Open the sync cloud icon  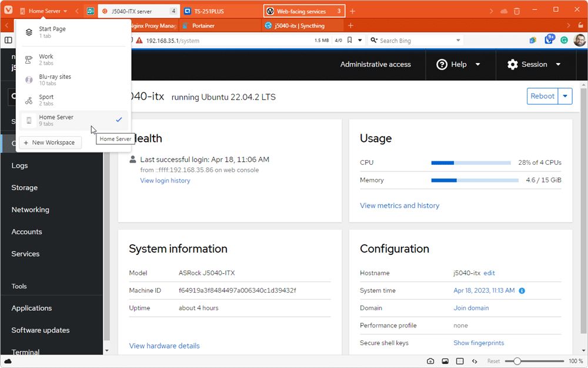[504, 9]
